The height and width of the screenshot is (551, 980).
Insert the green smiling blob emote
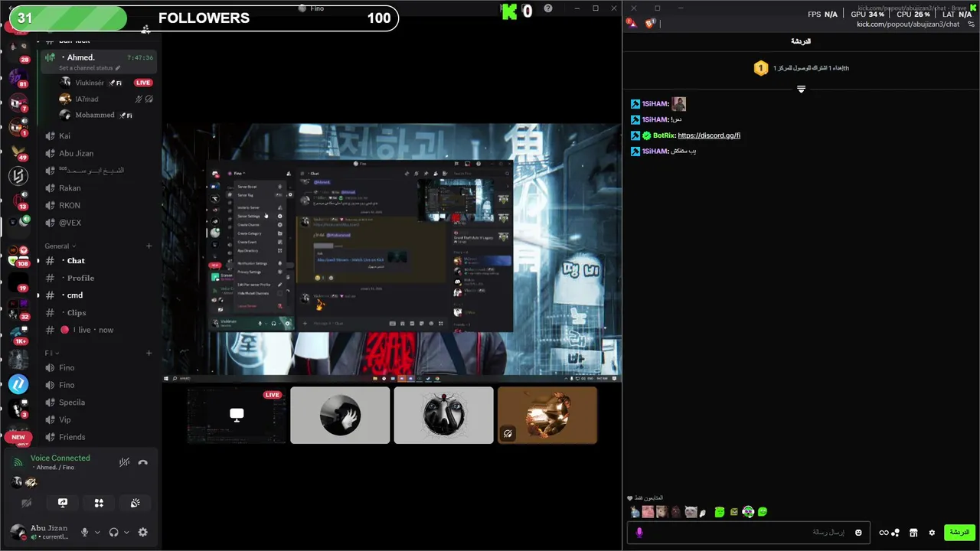tap(763, 512)
